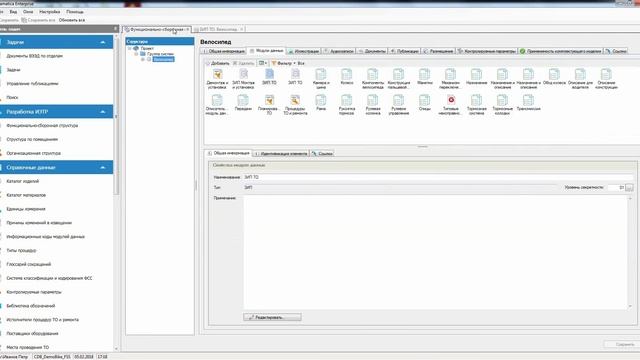The image size is (640, 360).
Task: Open the Вид menu
Action: click(x=13, y=12)
